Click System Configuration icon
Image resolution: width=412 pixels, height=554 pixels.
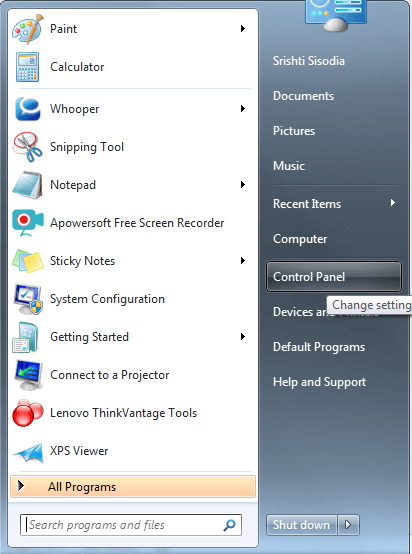[28, 299]
